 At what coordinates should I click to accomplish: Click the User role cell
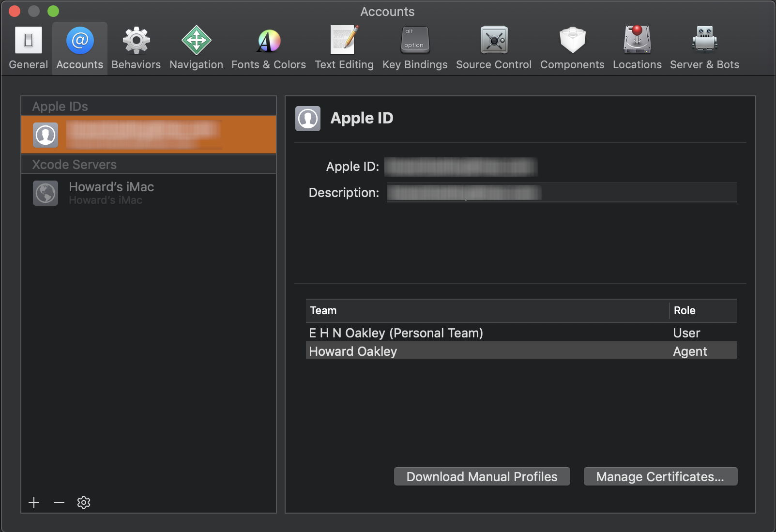coord(686,333)
